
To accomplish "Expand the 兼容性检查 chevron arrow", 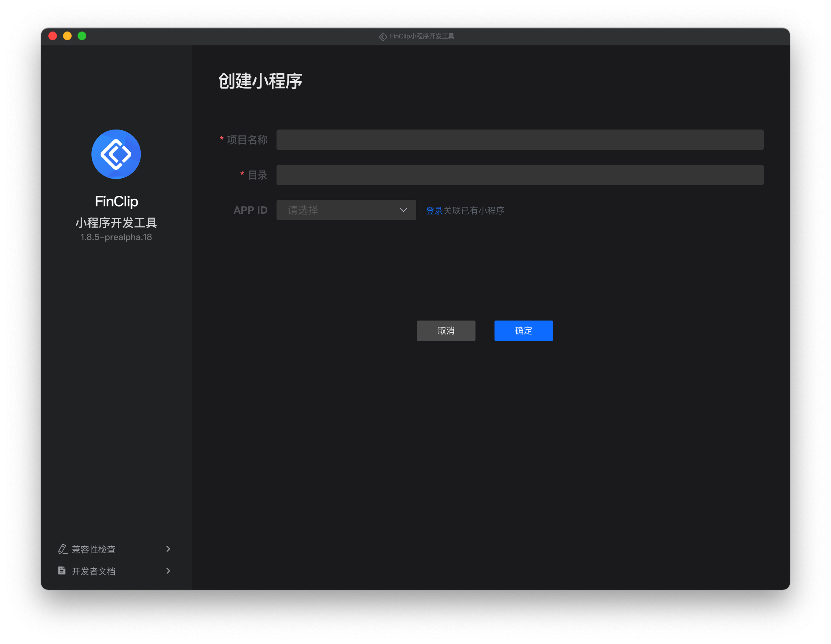I will coord(168,549).
